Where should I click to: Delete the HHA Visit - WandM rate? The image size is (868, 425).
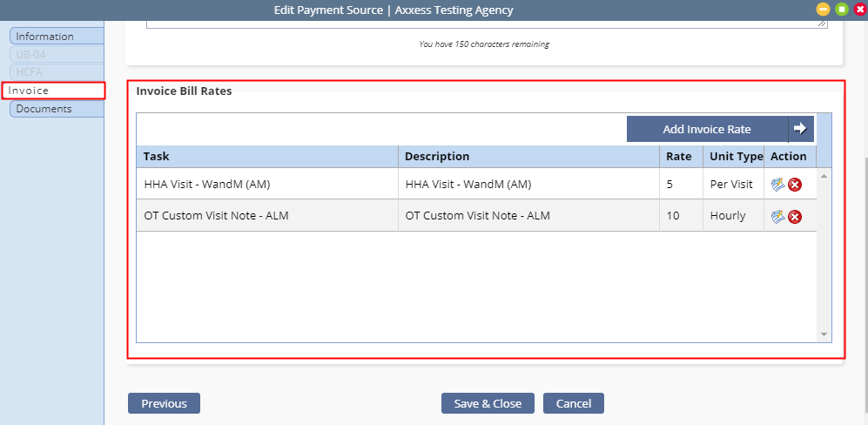tap(795, 186)
